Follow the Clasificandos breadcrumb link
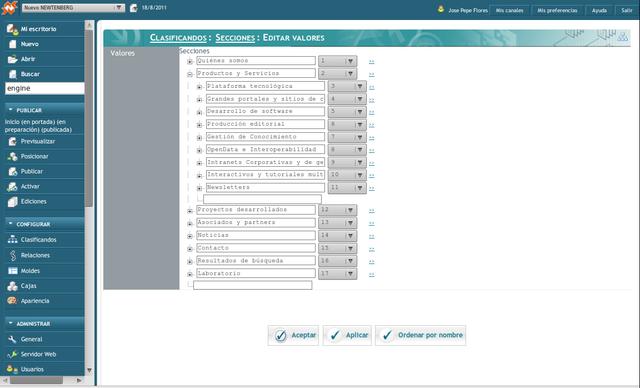 click(x=178, y=38)
